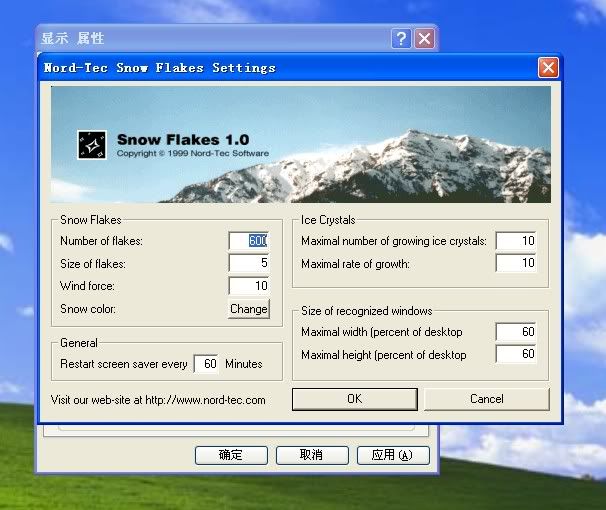606x510 pixels.
Task: Click the 'Wind force:' label
Action: coord(87,286)
